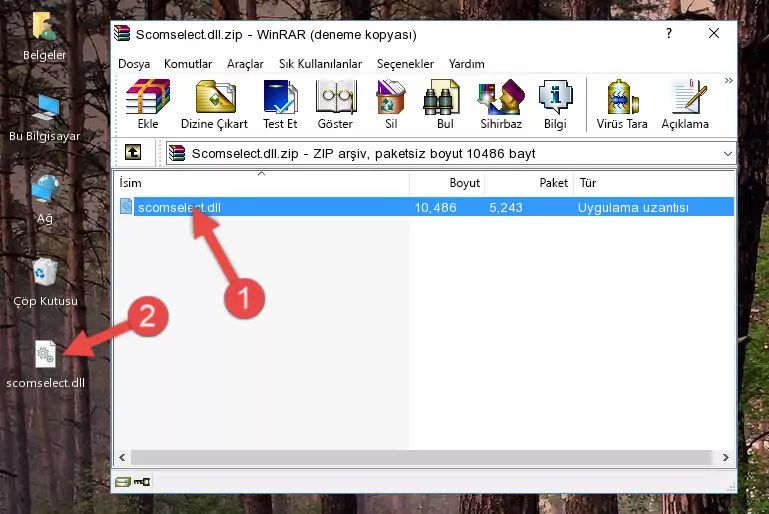The width and height of the screenshot is (769, 514).
Task: Click the Bul (find) binoculars icon
Action: point(442,97)
